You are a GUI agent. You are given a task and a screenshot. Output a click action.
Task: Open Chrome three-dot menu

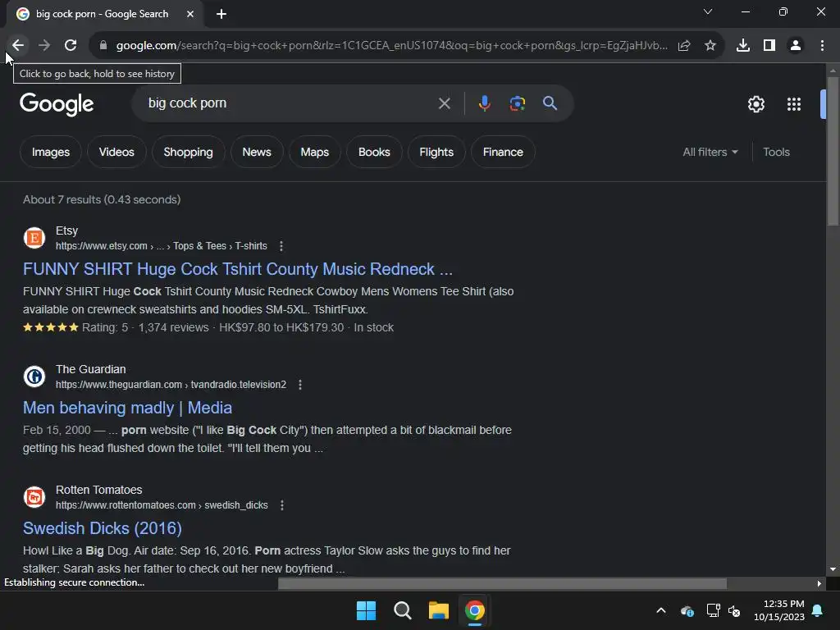click(x=822, y=46)
